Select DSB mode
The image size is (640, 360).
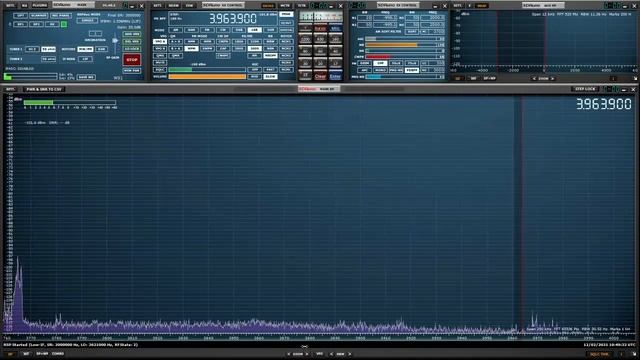pos(239,30)
